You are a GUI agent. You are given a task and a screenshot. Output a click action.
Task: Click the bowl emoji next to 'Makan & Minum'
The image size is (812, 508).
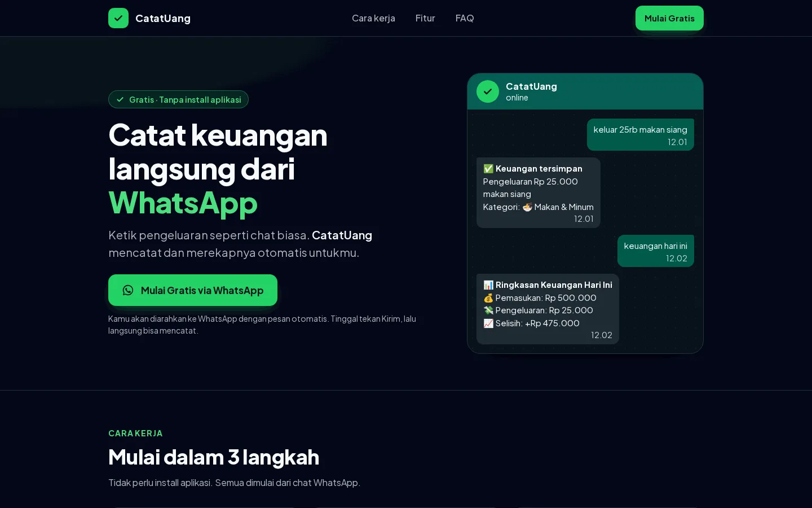527,207
